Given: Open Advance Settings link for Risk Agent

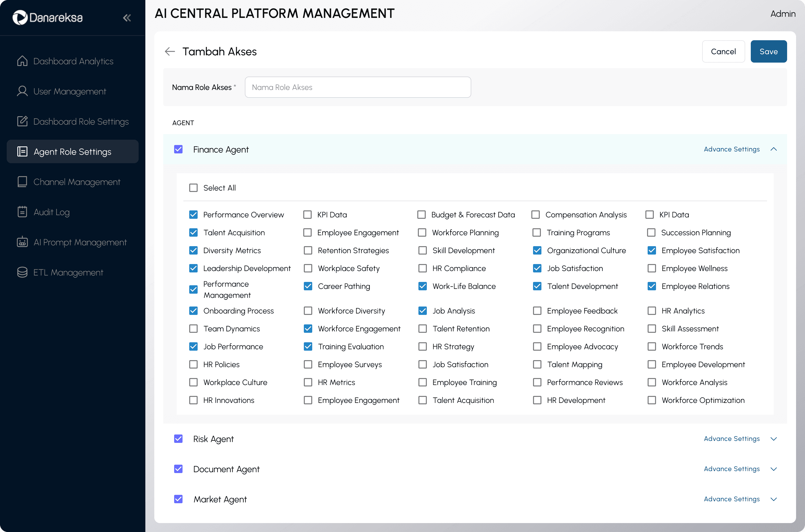Looking at the screenshot, I should (732, 439).
